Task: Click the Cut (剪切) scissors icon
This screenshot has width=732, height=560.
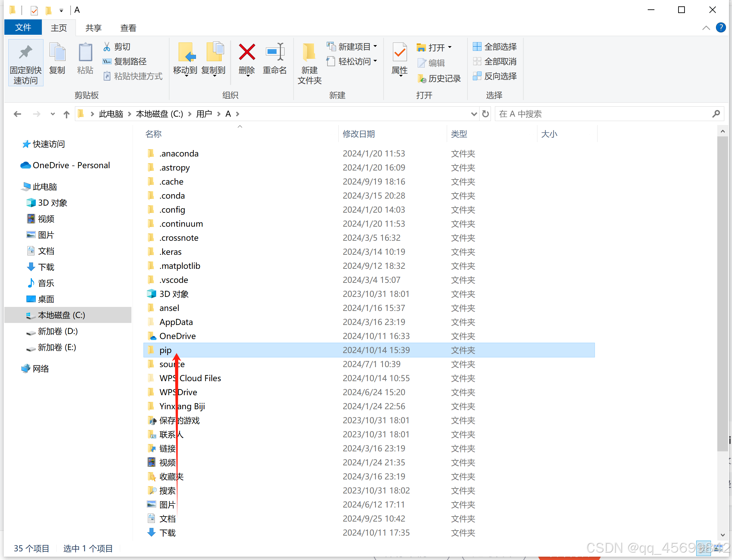Action: point(107,47)
